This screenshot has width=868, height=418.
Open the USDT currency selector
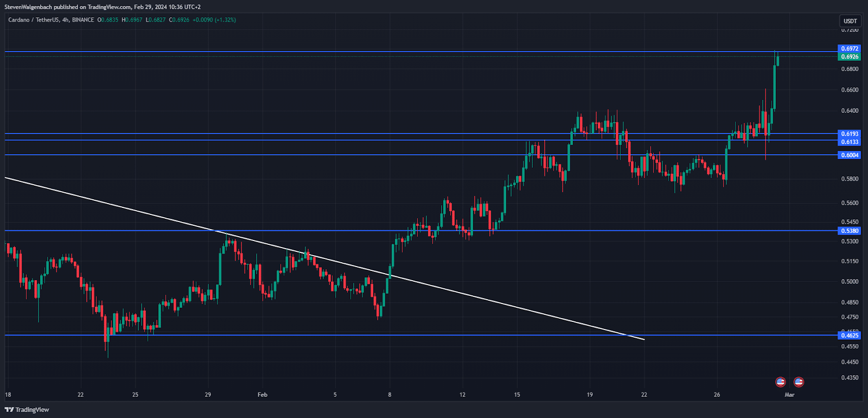[850, 21]
